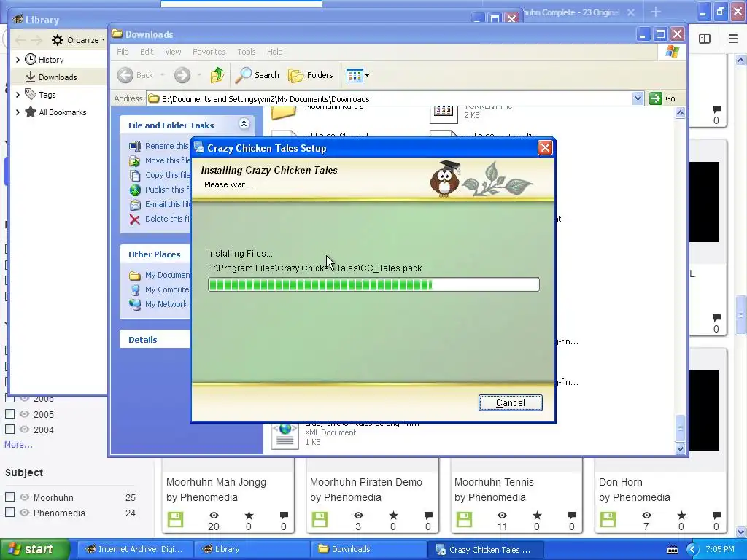The height and width of the screenshot is (560, 747).
Task: Collapse the File and Folder Tasks panel
Action: pos(244,124)
